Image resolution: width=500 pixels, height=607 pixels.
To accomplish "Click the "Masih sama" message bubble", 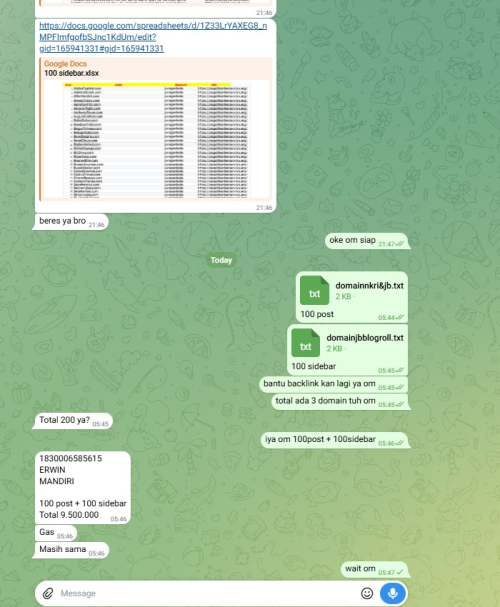I will 72,550.
